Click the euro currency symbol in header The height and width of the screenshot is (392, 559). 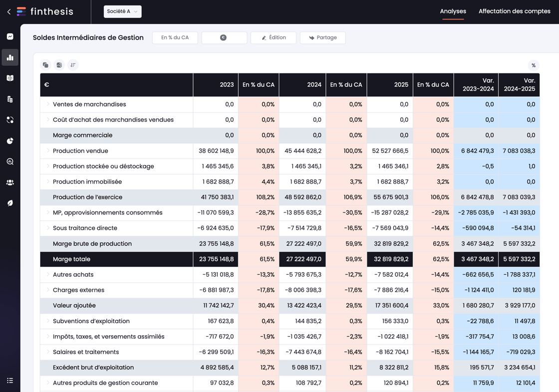click(47, 85)
